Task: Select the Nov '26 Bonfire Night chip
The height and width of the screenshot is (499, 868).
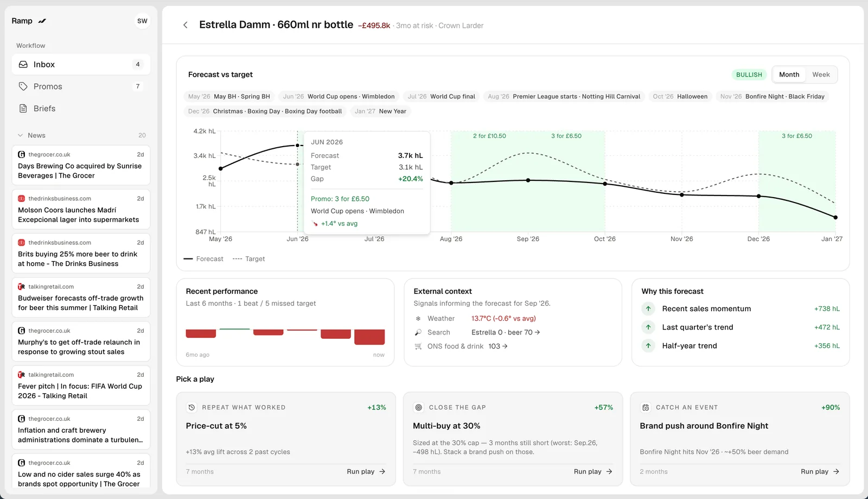Action: (x=773, y=97)
